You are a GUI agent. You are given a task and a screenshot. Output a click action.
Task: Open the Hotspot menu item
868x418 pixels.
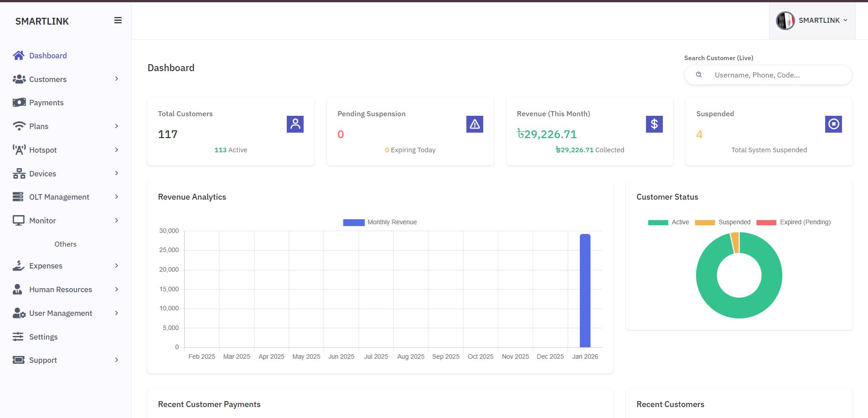(x=43, y=150)
